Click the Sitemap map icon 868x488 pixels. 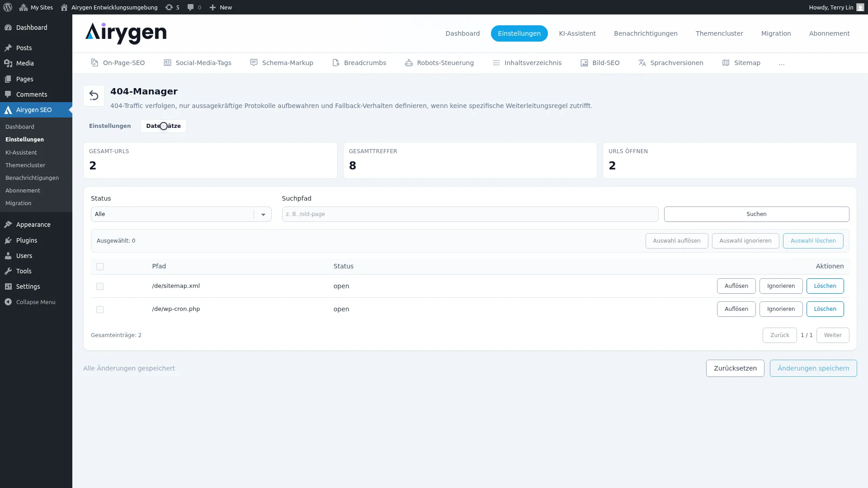coord(726,63)
